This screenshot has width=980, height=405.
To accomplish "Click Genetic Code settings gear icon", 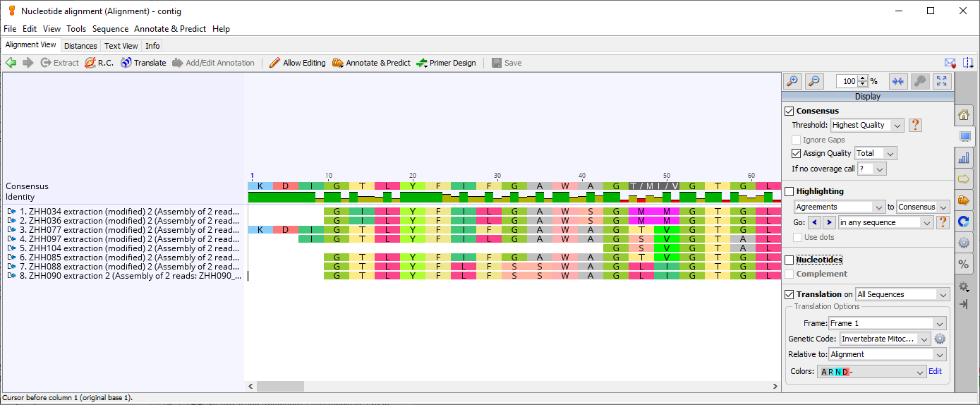I will click(x=940, y=339).
